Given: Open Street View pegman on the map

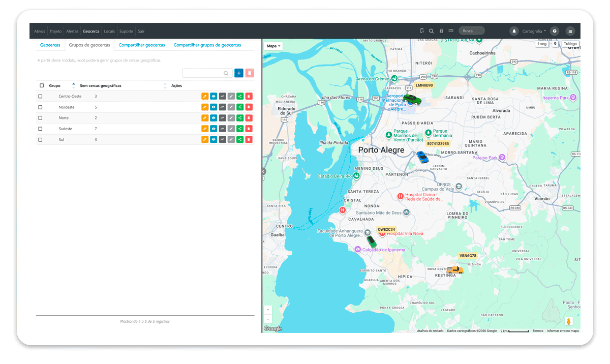Looking at the screenshot, I should [569, 321].
